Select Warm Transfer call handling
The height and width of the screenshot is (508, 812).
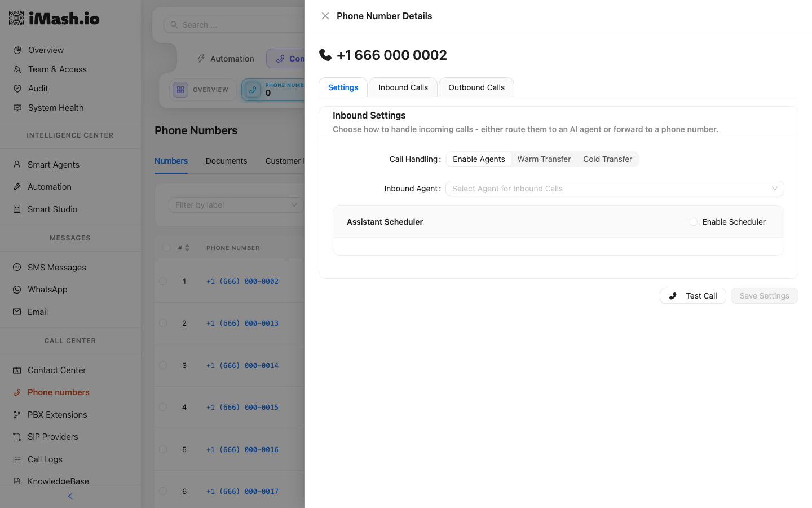[544, 159]
